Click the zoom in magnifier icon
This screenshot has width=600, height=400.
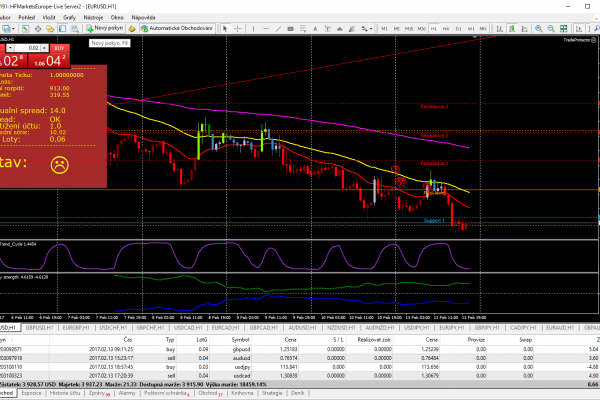click(538, 29)
